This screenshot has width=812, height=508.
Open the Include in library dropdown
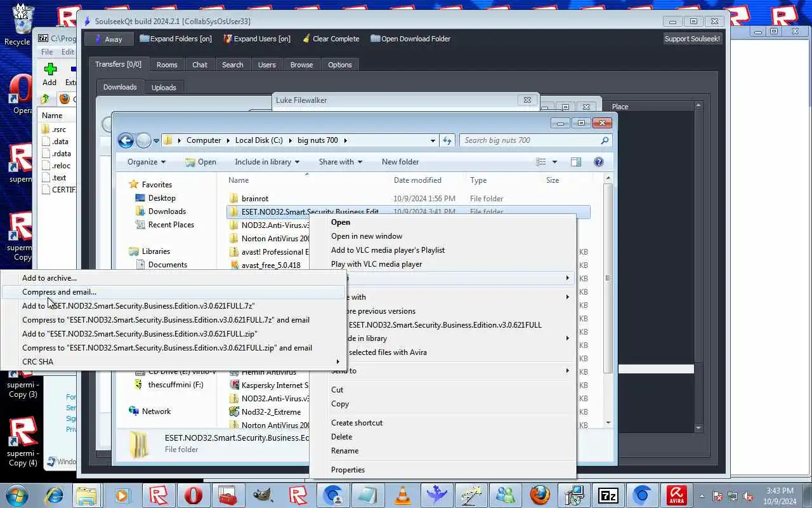pyautogui.click(x=266, y=162)
